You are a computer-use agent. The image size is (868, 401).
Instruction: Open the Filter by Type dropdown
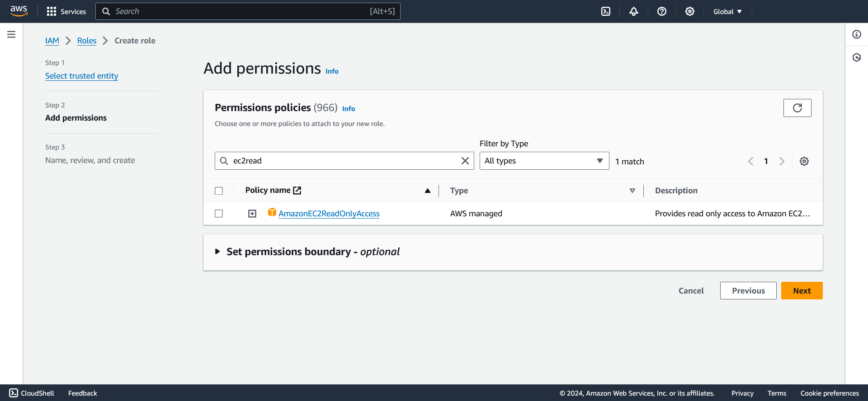(544, 161)
